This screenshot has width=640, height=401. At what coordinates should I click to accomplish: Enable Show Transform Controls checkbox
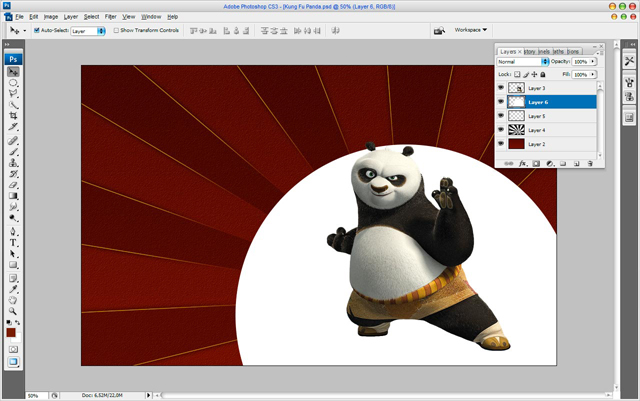pyautogui.click(x=116, y=30)
